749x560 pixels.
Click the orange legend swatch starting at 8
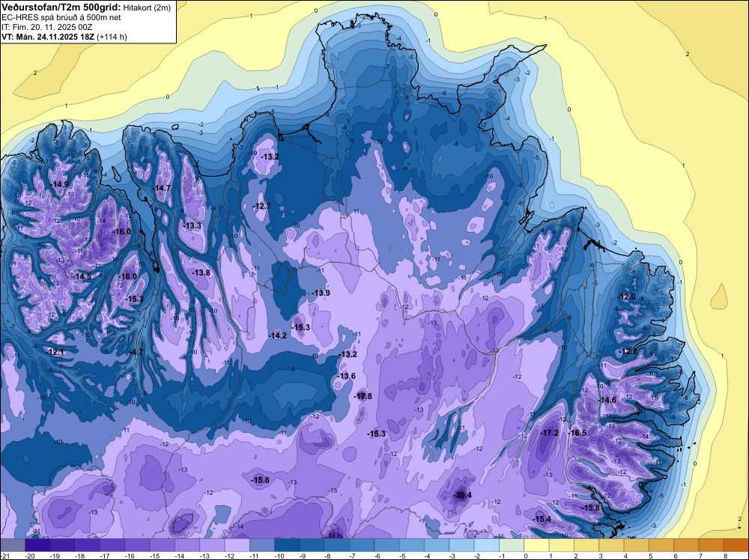pos(736,545)
